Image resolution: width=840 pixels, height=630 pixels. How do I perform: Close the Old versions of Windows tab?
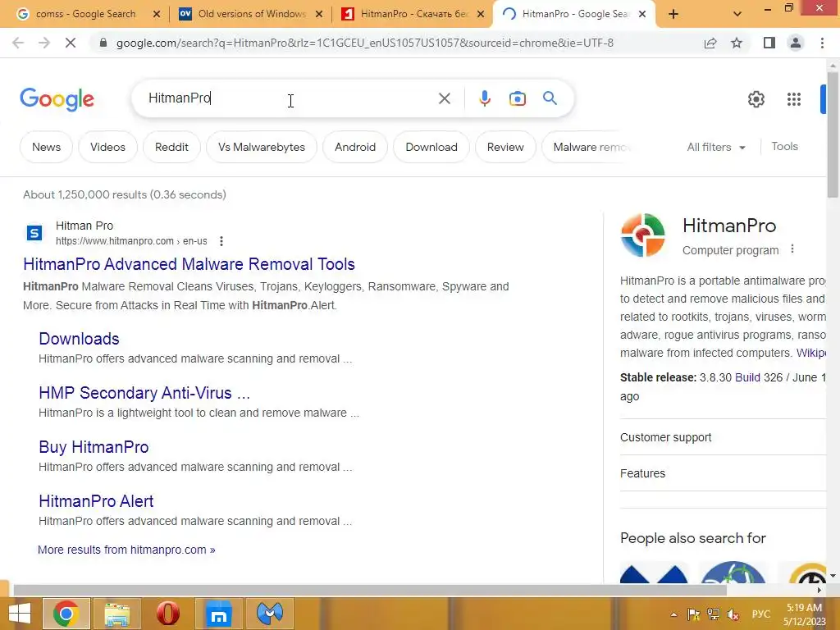pyautogui.click(x=319, y=15)
